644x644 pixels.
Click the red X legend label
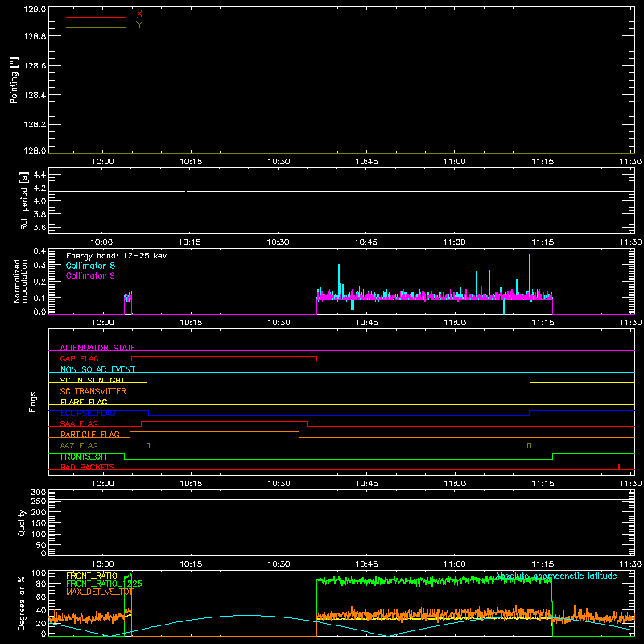pyautogui.click(x=139, y=14)
